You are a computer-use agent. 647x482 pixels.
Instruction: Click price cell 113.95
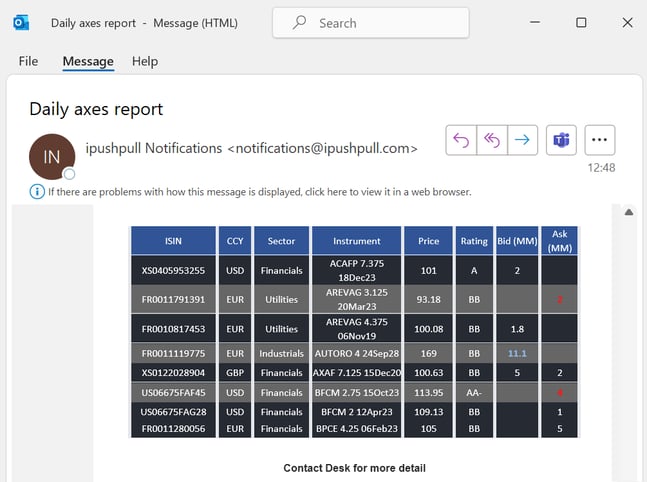tap(428, 392)
